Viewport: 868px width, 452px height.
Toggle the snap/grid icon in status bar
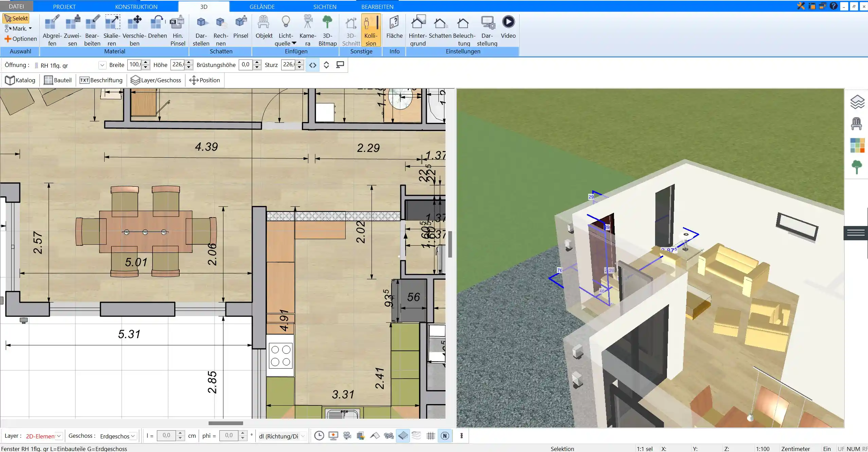(431, 436)
